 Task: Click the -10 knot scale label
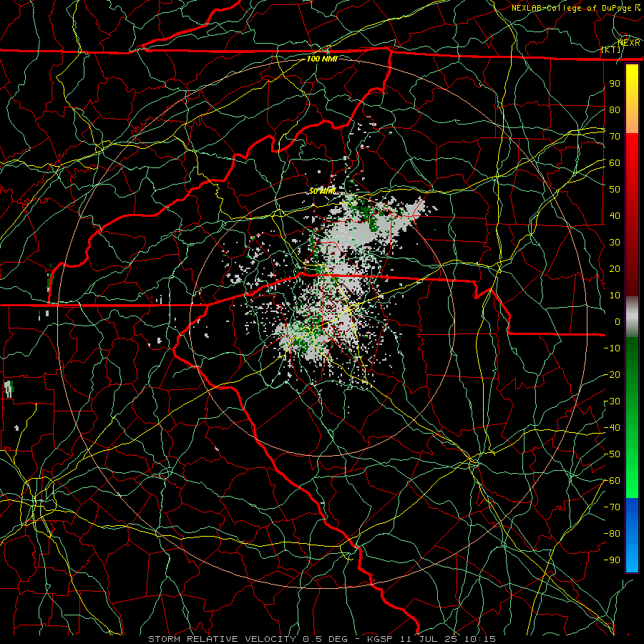pos(612,348)
